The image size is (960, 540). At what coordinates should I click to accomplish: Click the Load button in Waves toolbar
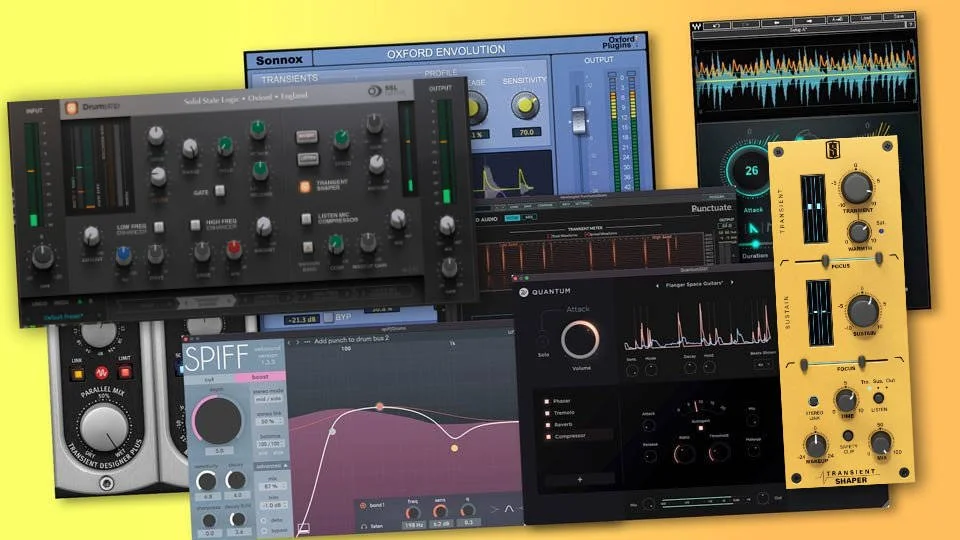coord(866,18)
